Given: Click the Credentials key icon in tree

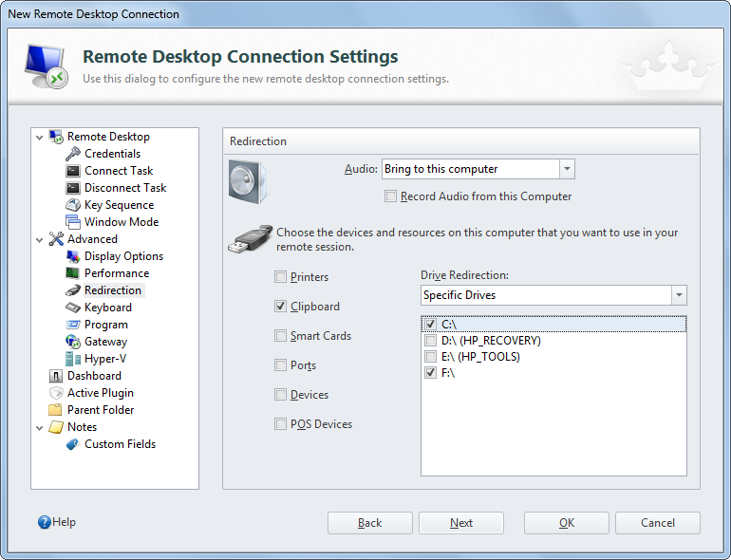Looking at the screenshot, I should pyautogui.click(x=73, y=154).
